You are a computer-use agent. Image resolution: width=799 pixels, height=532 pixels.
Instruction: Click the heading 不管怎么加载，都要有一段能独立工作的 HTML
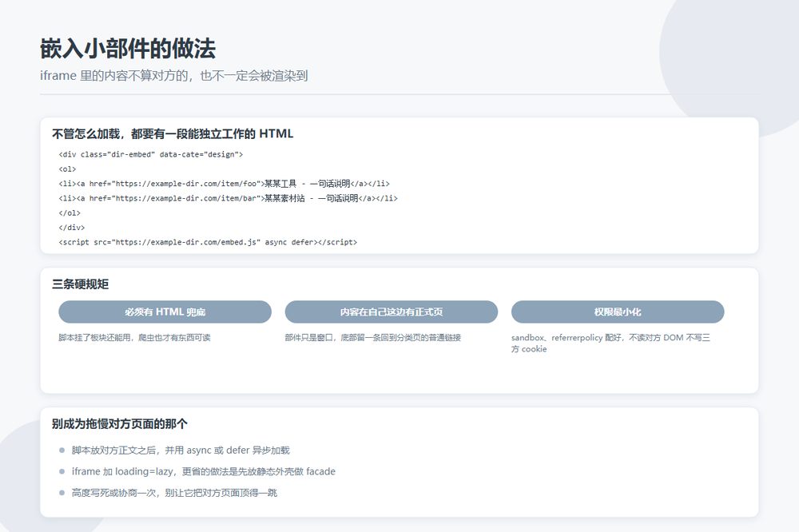point(173,134)
